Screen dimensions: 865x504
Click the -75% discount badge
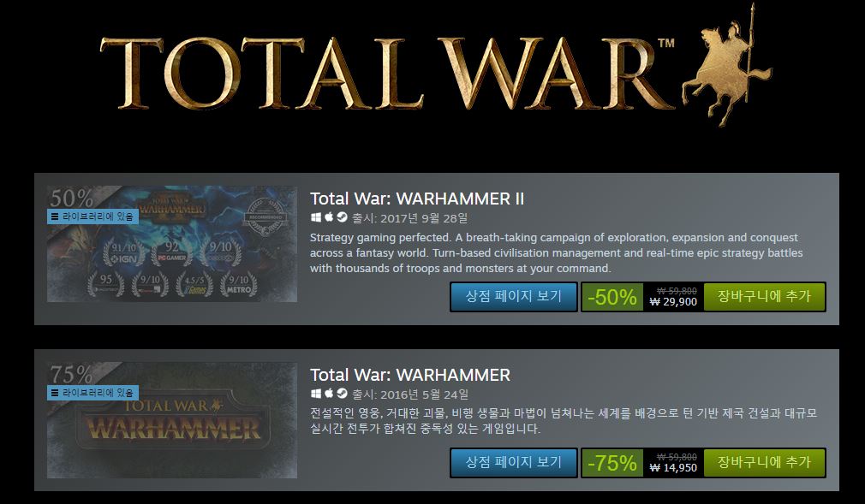click(612, 463)
